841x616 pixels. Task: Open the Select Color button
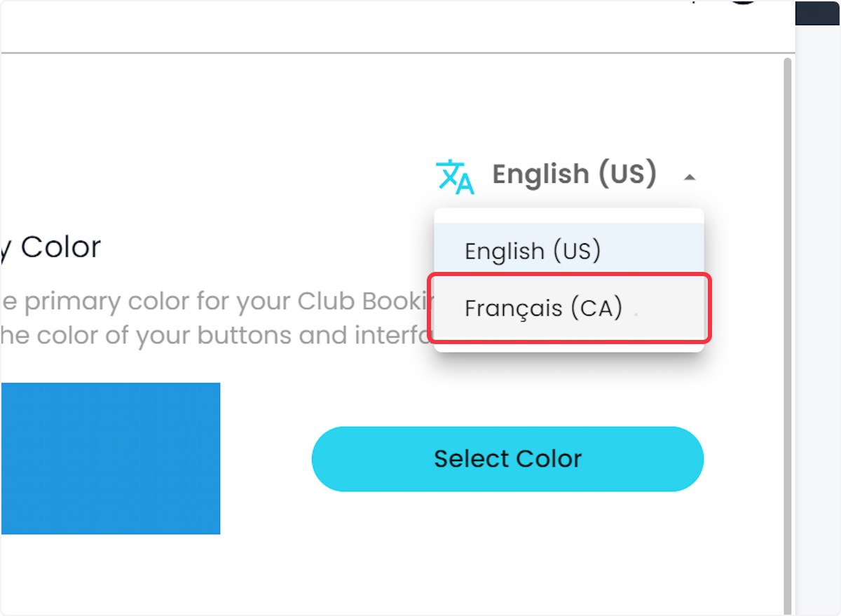pos(507,459)
